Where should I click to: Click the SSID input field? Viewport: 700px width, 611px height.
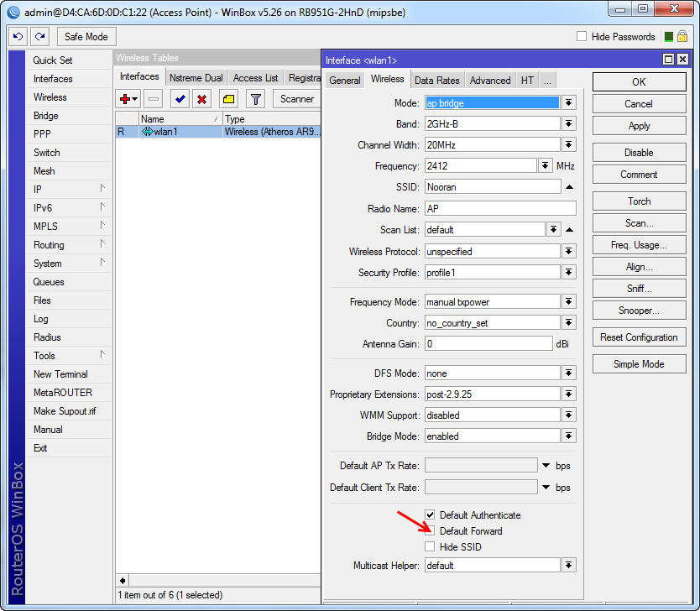(493, 187)
